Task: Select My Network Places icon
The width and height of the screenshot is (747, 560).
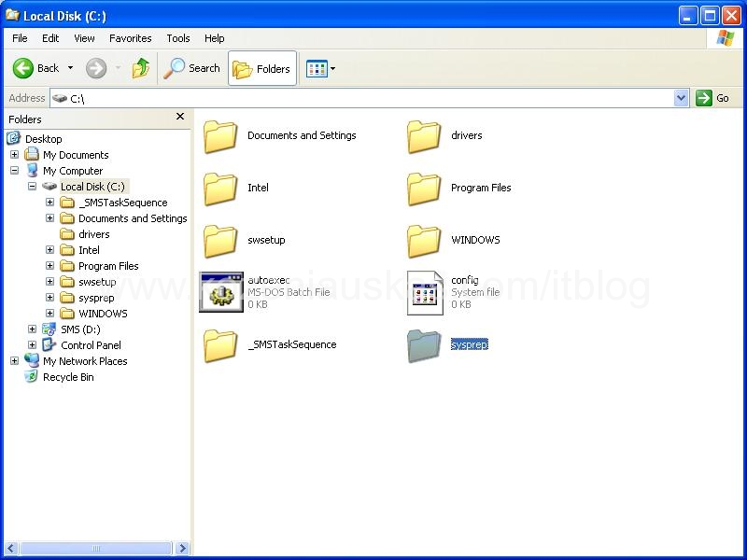Action: (x=32, y=360)
